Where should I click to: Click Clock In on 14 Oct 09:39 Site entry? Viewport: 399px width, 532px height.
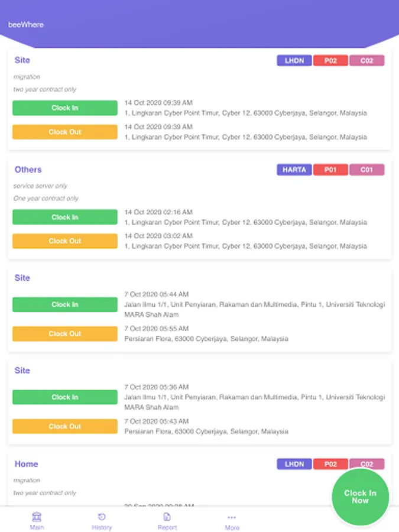(x=65, y=108)
